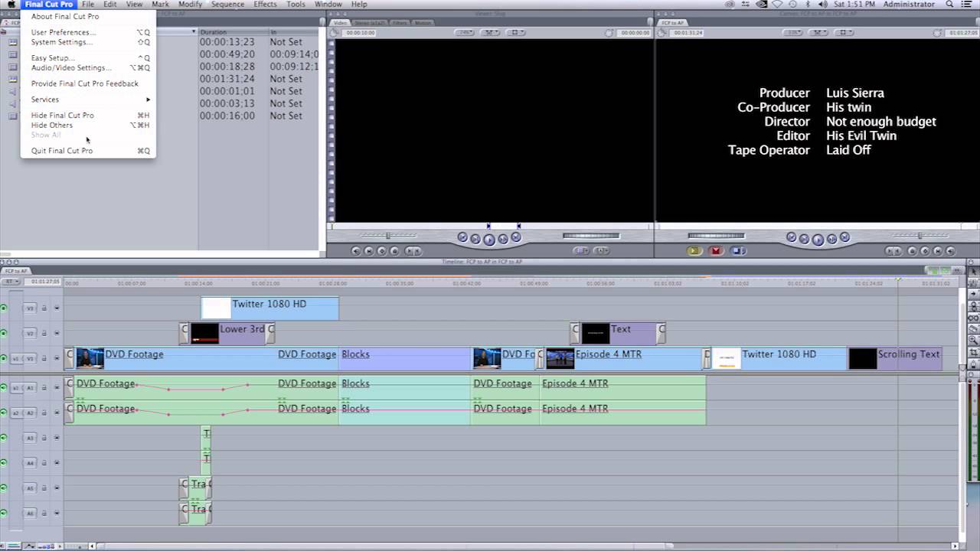Open the Canvas zoom percentage dropdown

[x=792, y=33]
